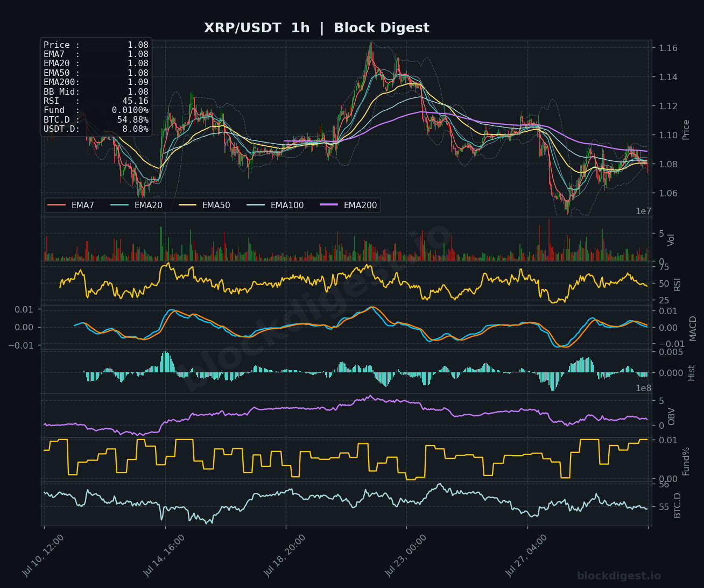Click the BTC.D panel axis title

point(677,505)
